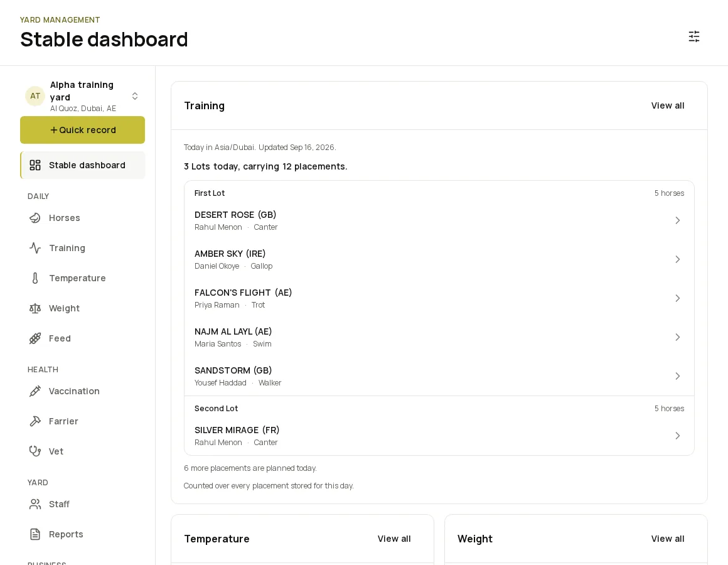This screenshot has height=565, width=728.
Task: Click the Second Lot heading
Action: pyautogui.click(x=216, y=409)
